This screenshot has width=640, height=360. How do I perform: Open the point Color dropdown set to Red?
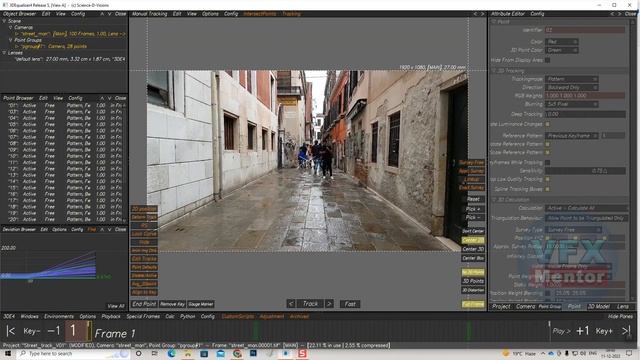point(562,42)
